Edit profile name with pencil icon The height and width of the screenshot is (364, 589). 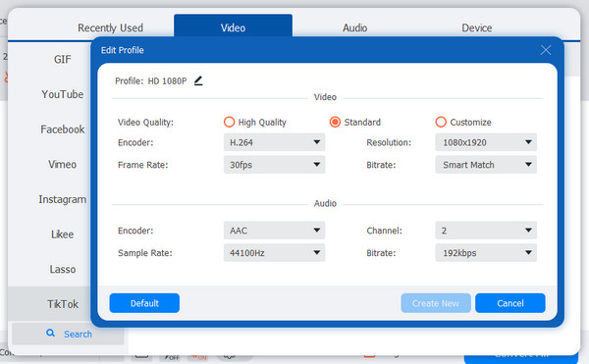(x=198, y=80)
